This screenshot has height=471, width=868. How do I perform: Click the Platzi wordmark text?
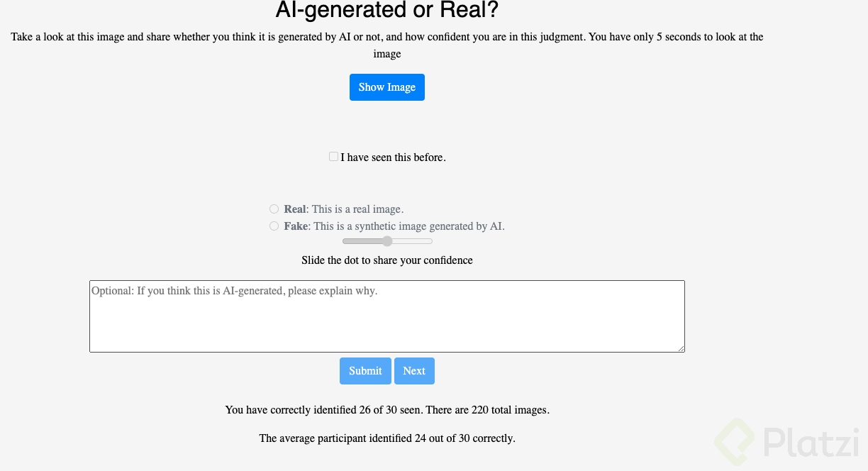pos(812,442)
